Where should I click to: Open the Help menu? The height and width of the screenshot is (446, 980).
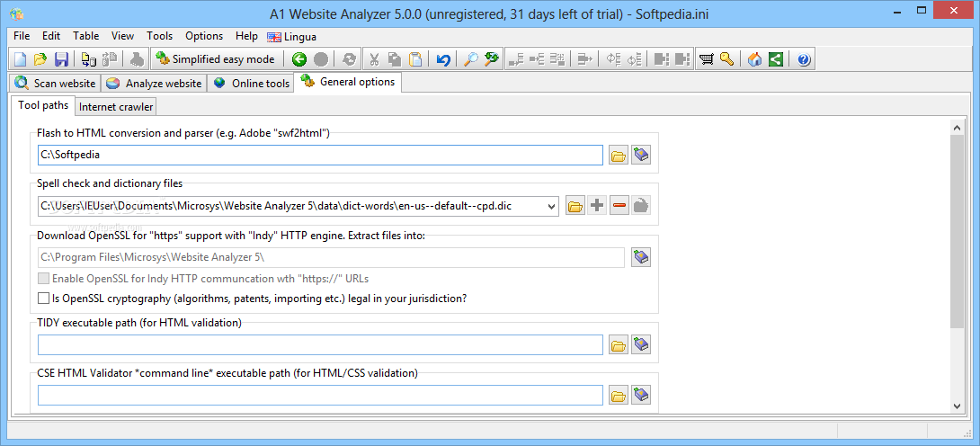tap(246, 36)
